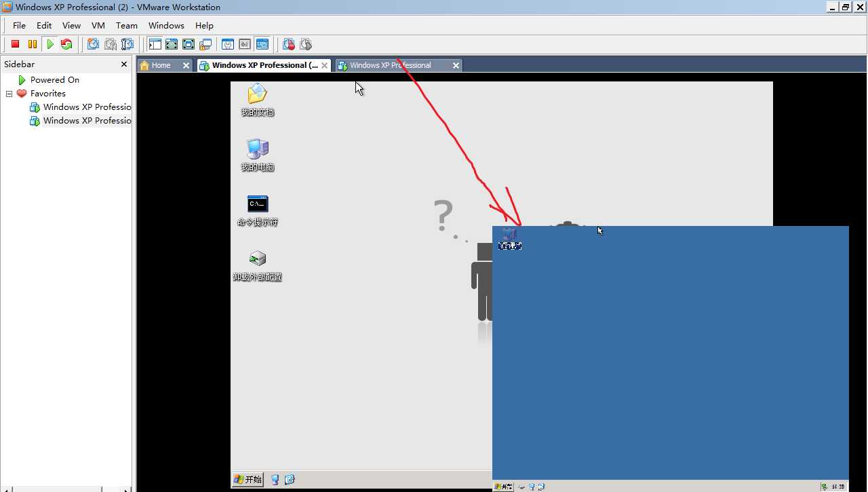Click the VMware Workstation title bar icon
The height and width of the screenshot is (492, 868).
coord(7,7)
